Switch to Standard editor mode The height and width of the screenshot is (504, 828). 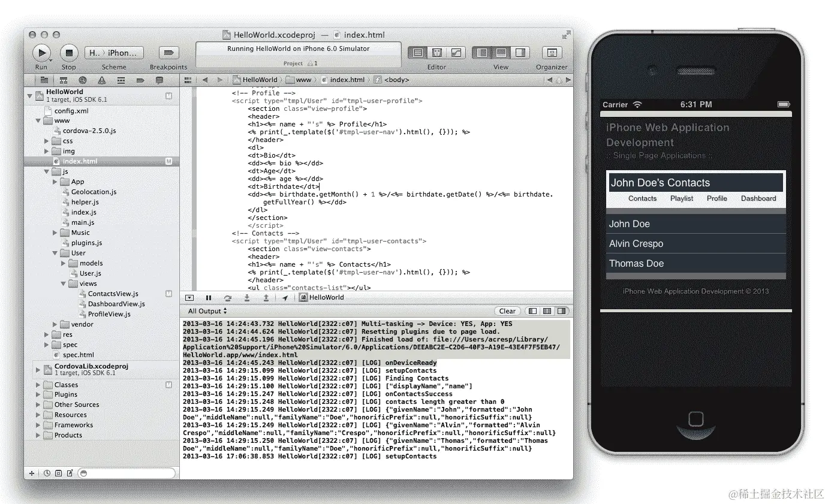click(418, 53)
